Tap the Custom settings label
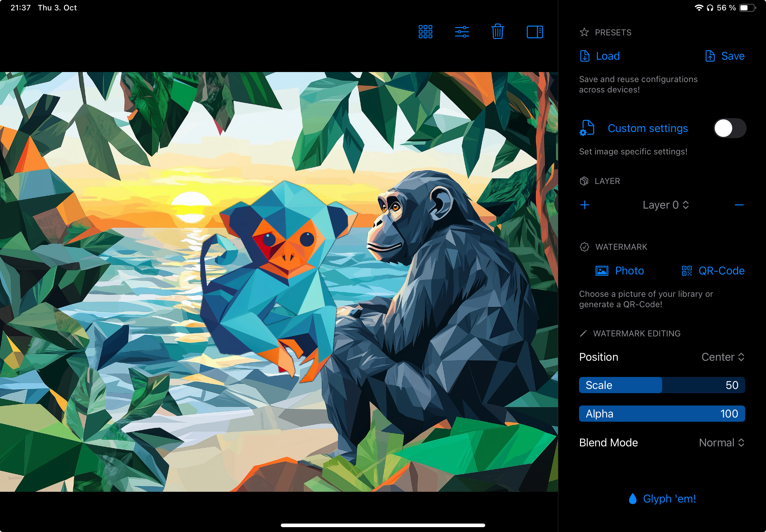Viewport: 766px width, 532px height. click(x=648, y=128)
